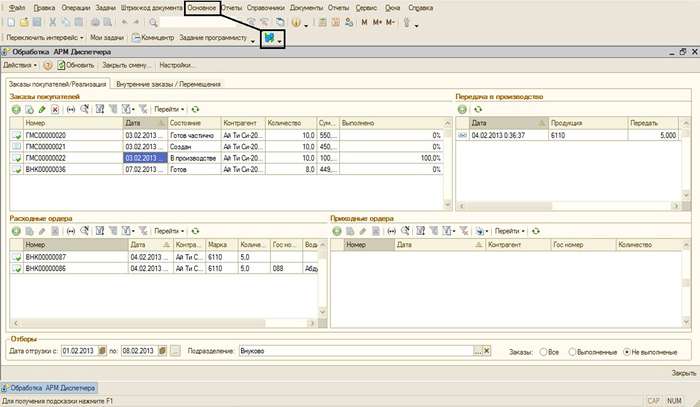Click the New document icon in main toolbar
Viewport: 700px width, 407px height.
[11, 22]
